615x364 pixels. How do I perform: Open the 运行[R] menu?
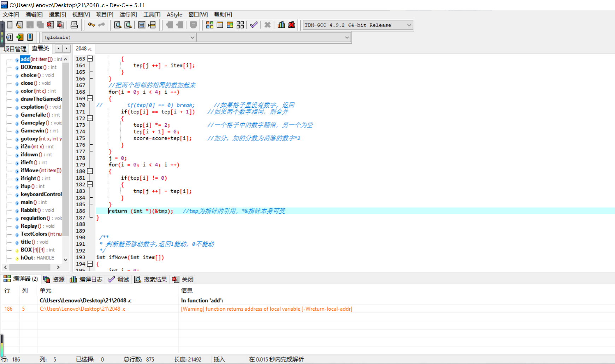128,14
